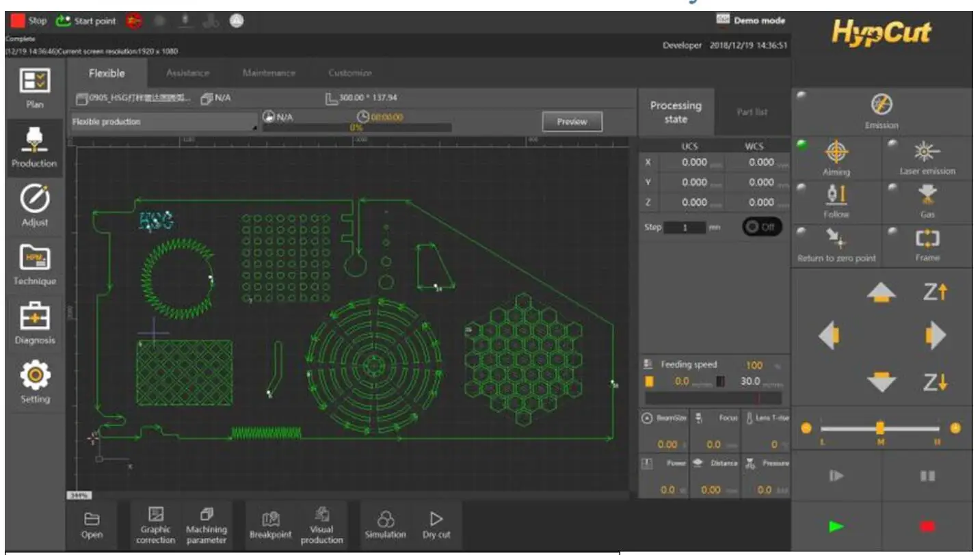Run the Simulation tool
The image size is (980, 555).
pos(386,525)
